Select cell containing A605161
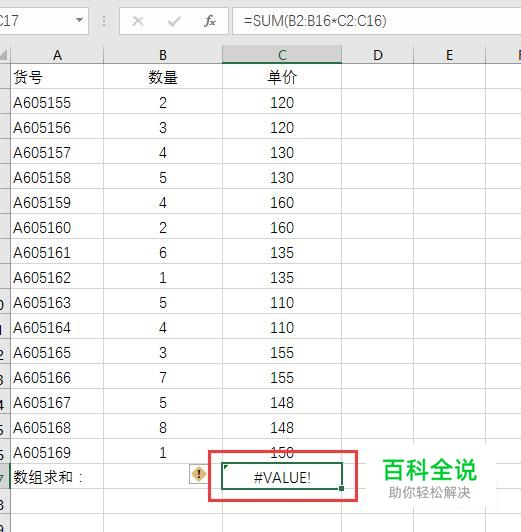 [x=57, y=252]
